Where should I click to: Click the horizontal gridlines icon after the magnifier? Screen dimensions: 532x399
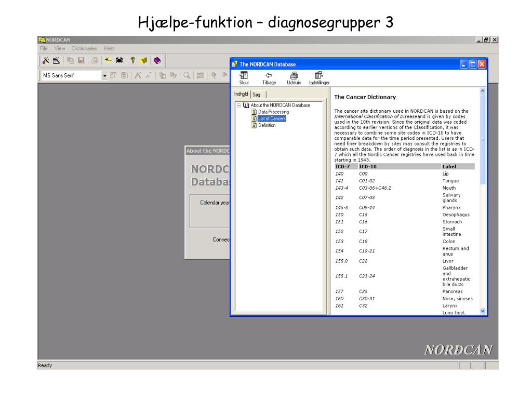coord(200,75)
